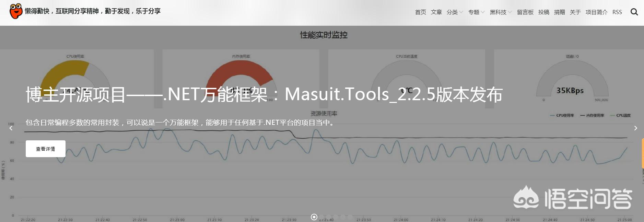Go to 首页 in the navigation
This screenshot has height=222, width=644.
[420, 12]
